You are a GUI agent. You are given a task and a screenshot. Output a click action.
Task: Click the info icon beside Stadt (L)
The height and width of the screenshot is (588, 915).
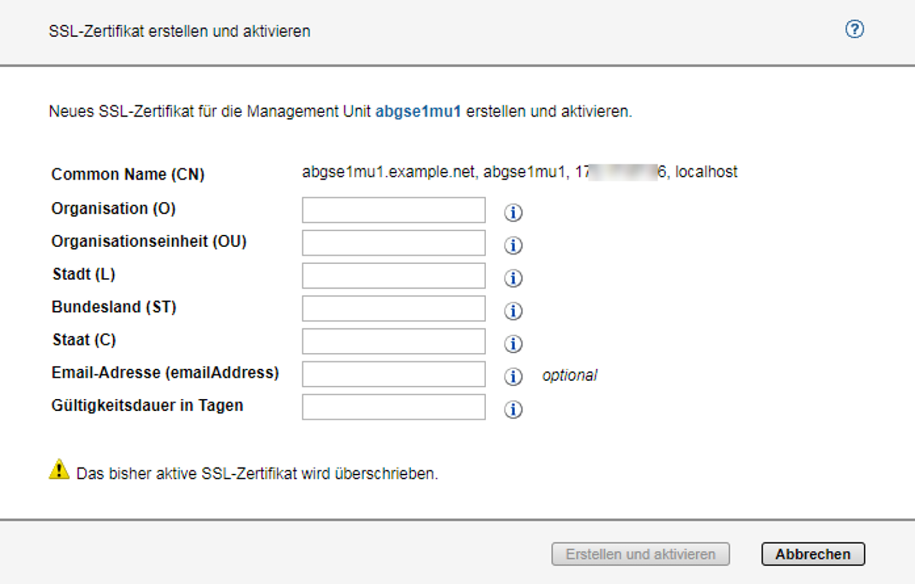[x=512, y=278]
